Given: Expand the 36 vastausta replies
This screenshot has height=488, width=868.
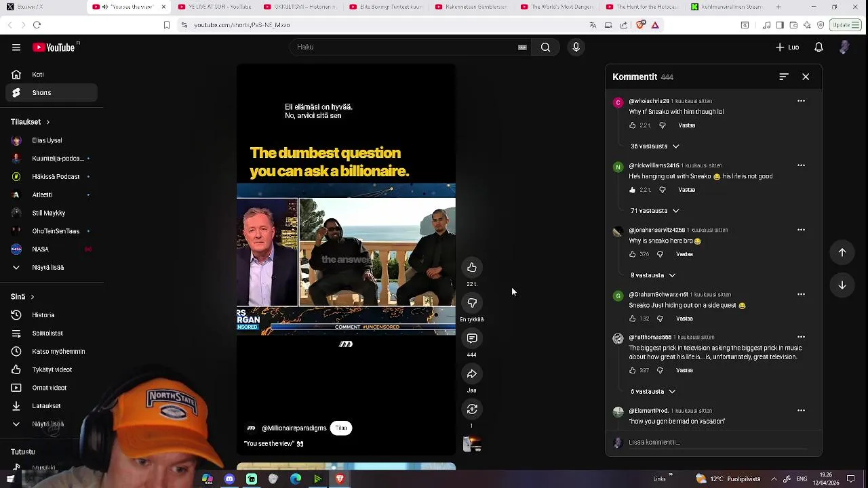Looking at the screenshot, I should point(655,146).
